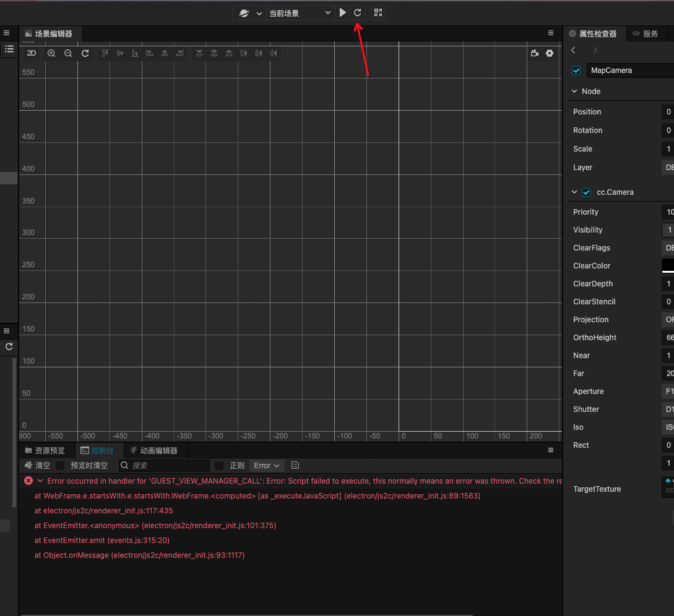This screenshot has height=616, width=674.
Task: Click the TargetTexture label
Action: (597, 489)
